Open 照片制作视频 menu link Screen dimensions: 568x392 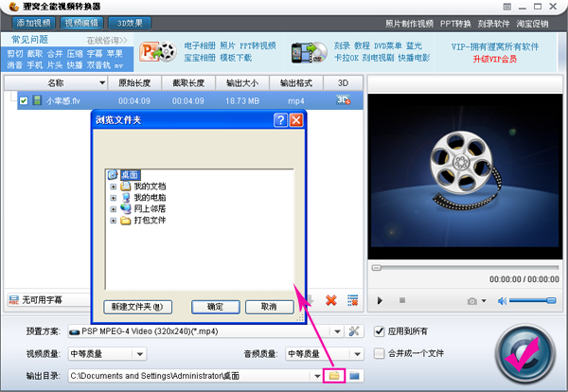coord(409,24)
